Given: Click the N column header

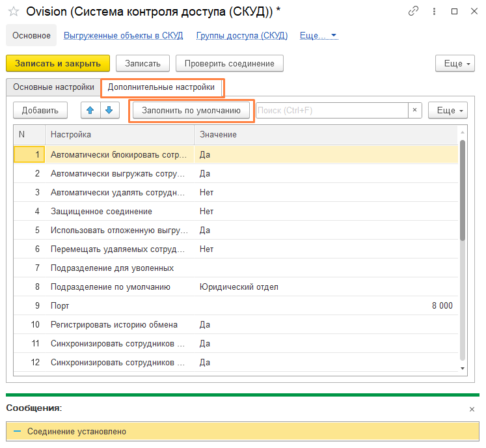Looking at the screenshot, I should point(29,135).
